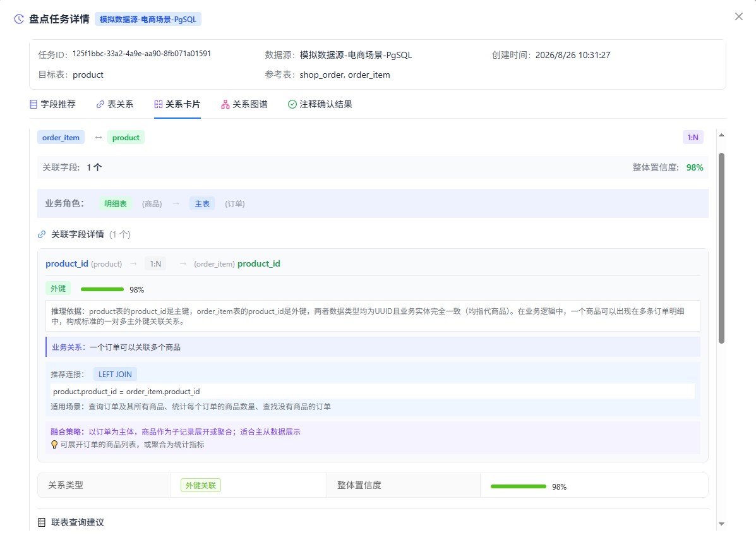This screenshot has height=542, width=756.
Task: Click the green product_id of order_item
Action: [x=258, y=264]
